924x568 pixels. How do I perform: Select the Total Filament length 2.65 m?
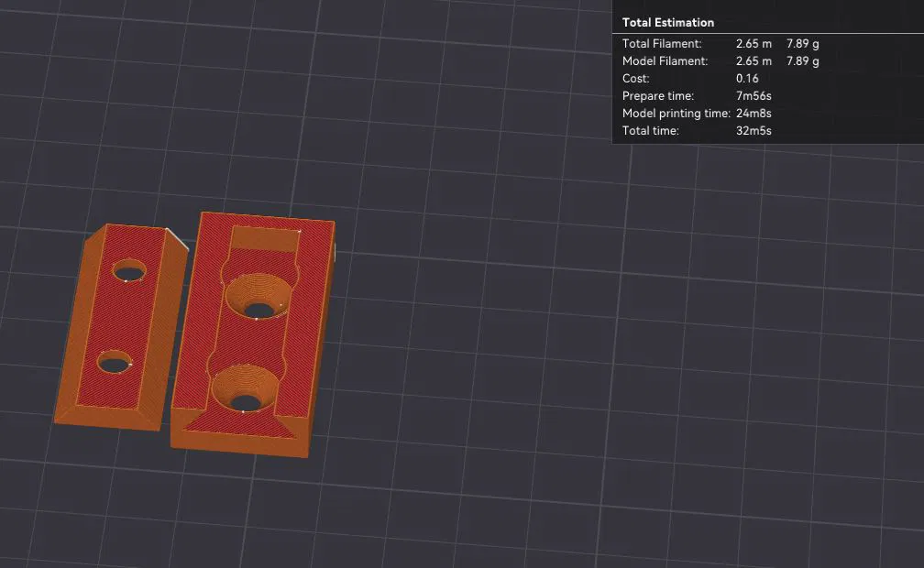point(753,44)
